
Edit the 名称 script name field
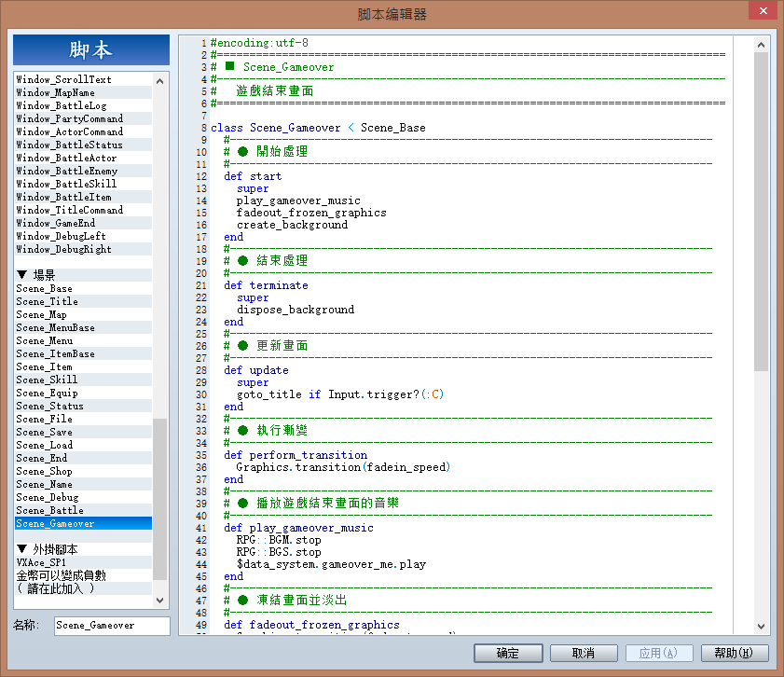click(112, 626)
